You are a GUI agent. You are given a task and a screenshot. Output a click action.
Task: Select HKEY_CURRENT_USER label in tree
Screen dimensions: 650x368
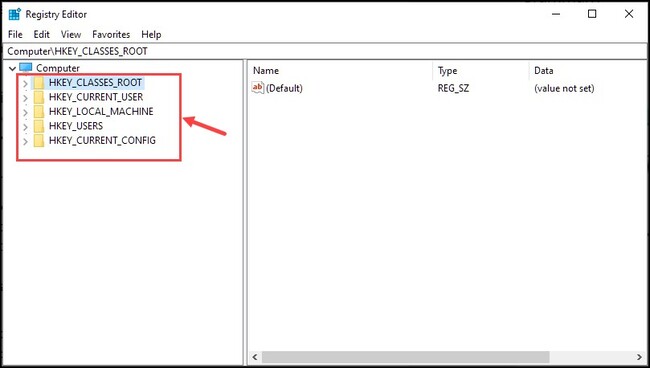(x=96, y=97)
